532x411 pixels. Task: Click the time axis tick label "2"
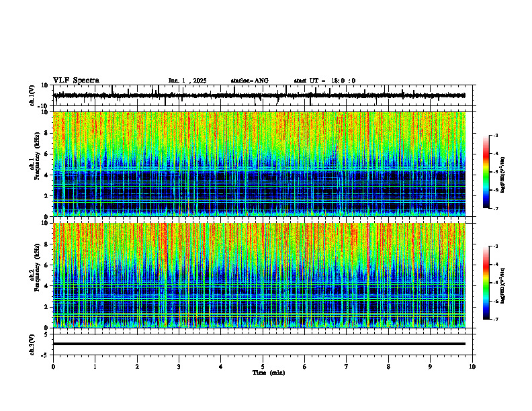(x=137, y=367)
